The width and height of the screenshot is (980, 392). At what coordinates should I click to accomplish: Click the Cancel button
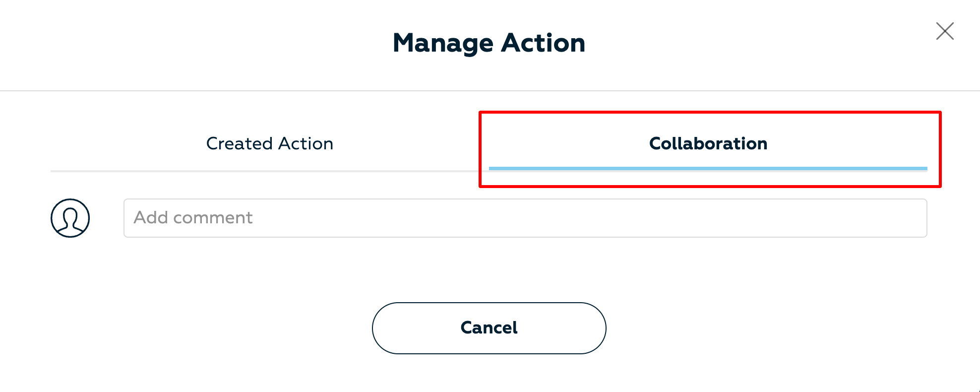pyautogui.click(x=489, y=328)
